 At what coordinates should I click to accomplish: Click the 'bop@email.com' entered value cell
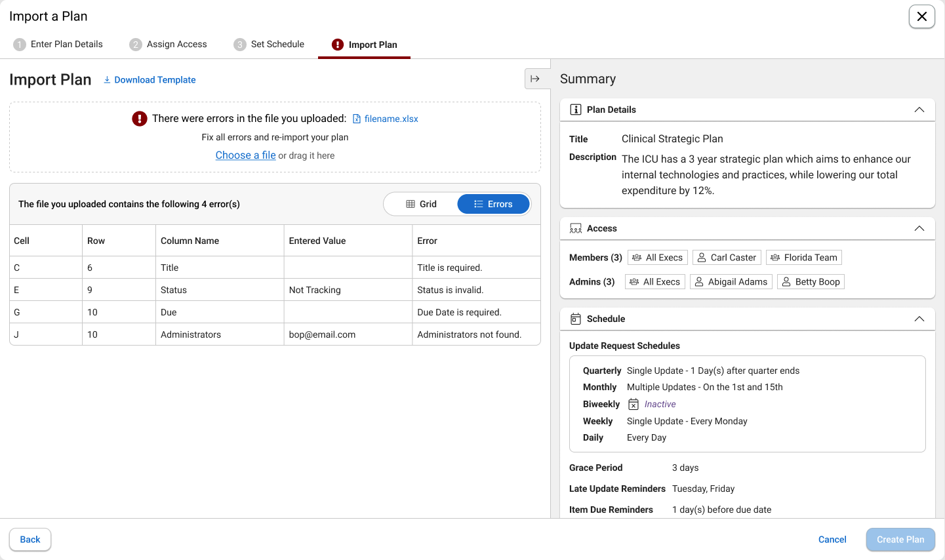348,334
